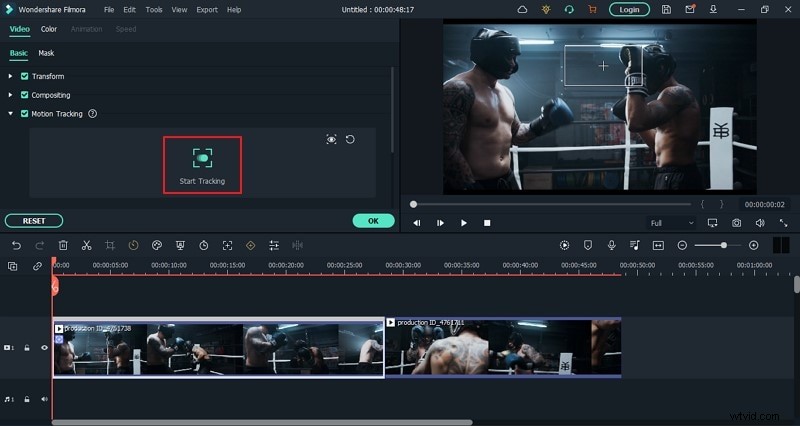Select the production ID_4761738 clip

[x=219, y=347]
